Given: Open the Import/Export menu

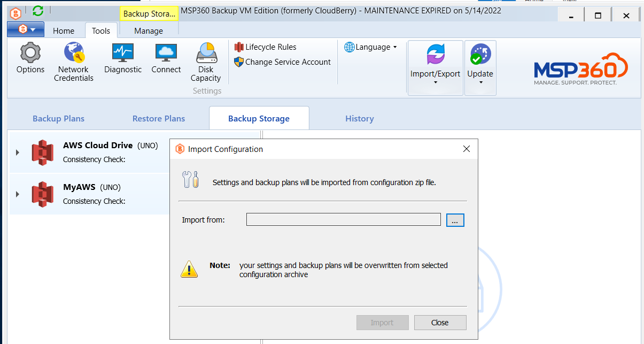Looking at the screenshot, I should 436,68.
